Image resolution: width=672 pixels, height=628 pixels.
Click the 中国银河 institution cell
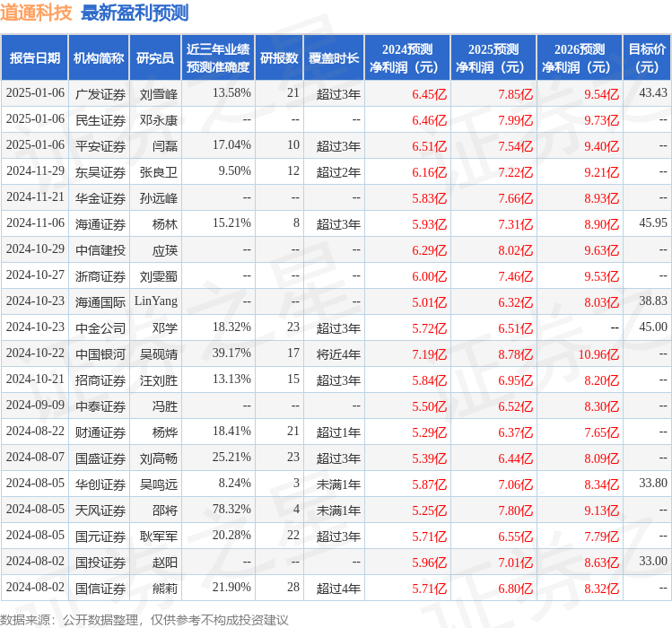coord(100,354)
